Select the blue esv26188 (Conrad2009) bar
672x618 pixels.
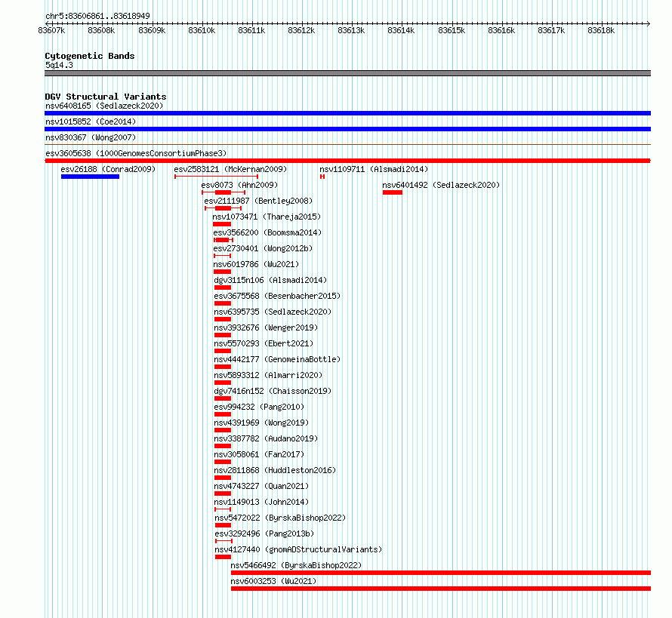pyautogui.click(x=90, y=177)
